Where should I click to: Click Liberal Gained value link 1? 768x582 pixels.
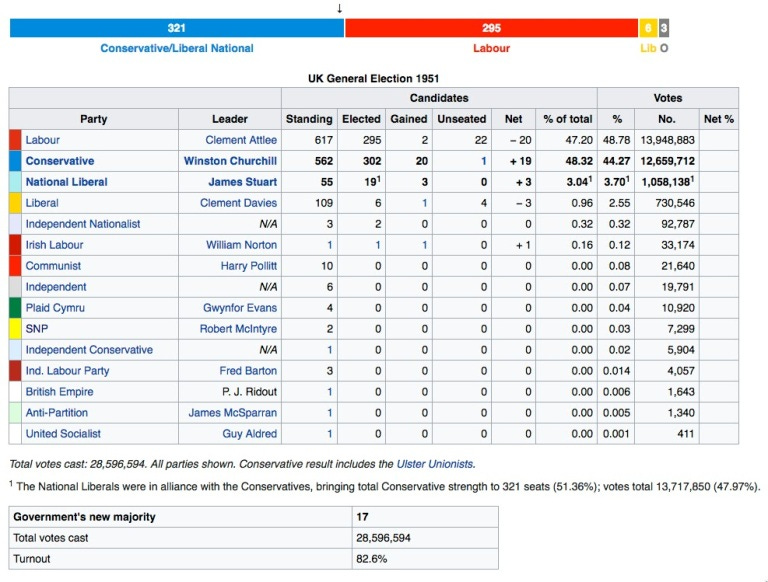click(x=424, y=203)
